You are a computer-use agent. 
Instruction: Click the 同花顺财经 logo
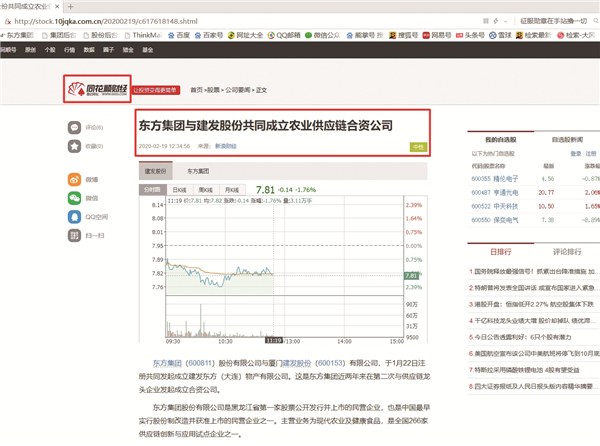click(x=97, y=89)
